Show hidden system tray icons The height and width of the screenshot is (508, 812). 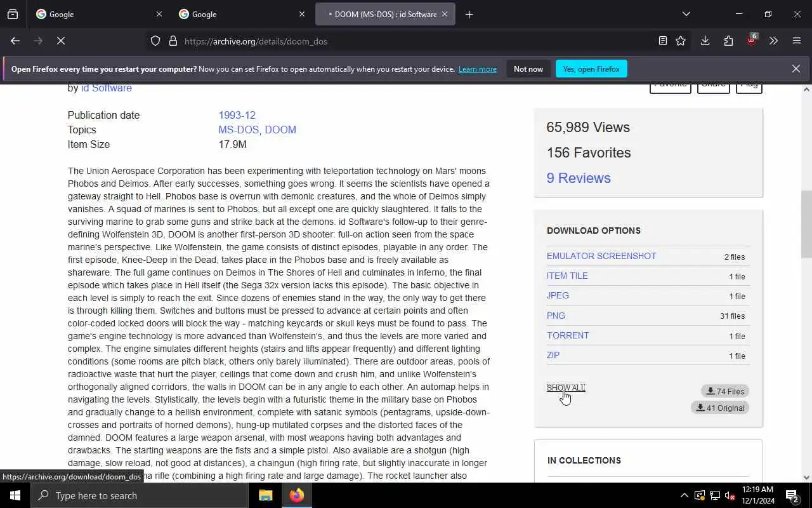pos(684,495)
